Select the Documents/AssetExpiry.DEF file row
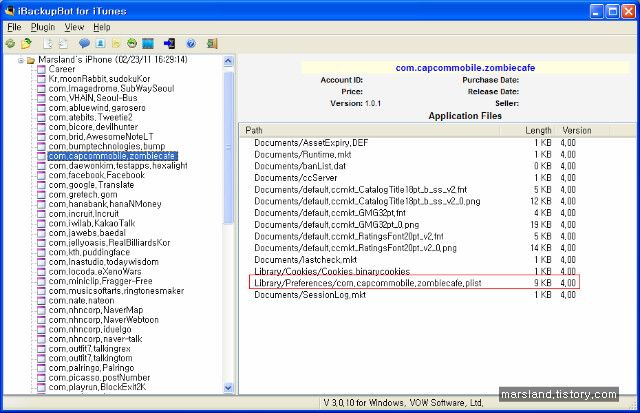640x413 pixels. pos(415,143)
